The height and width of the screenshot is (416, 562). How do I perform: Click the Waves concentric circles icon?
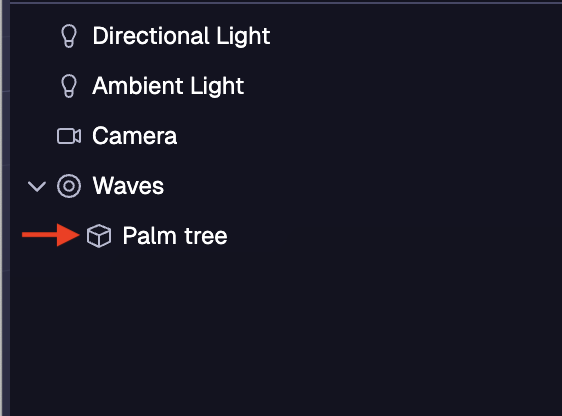(69, 186)
